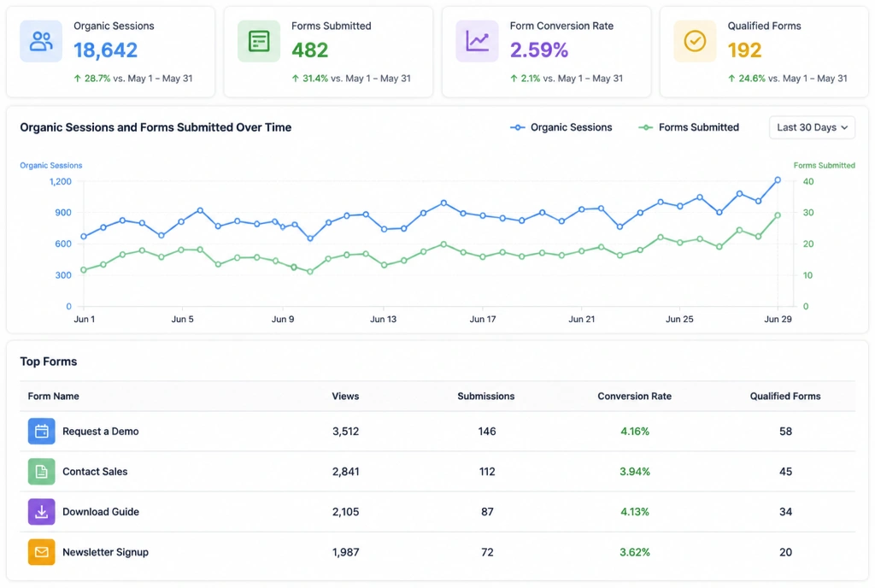
Task: Click the Jun 1 Organic Sessions data point
Action: pos(84,237)
